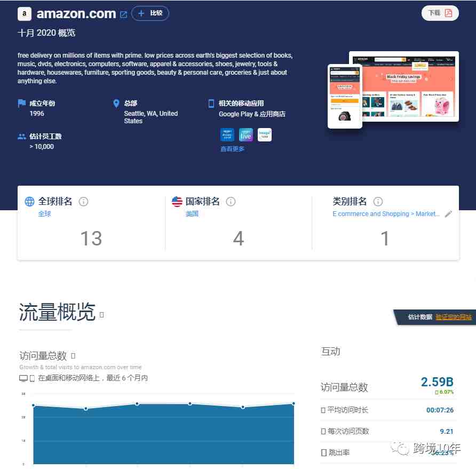Open the first blue Amazon app icon

[x=227, y=135]
